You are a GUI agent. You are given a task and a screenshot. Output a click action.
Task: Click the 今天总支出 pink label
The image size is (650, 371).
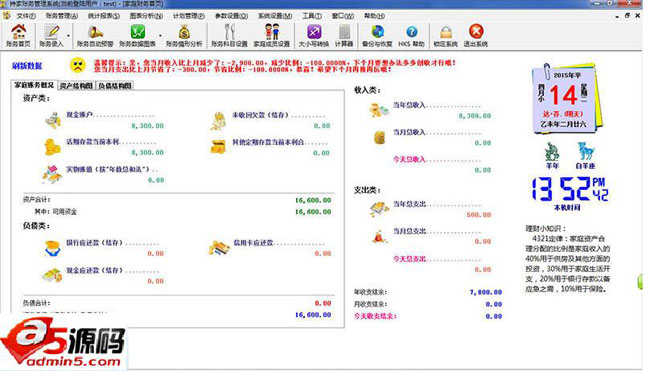(x=409, y=259)
